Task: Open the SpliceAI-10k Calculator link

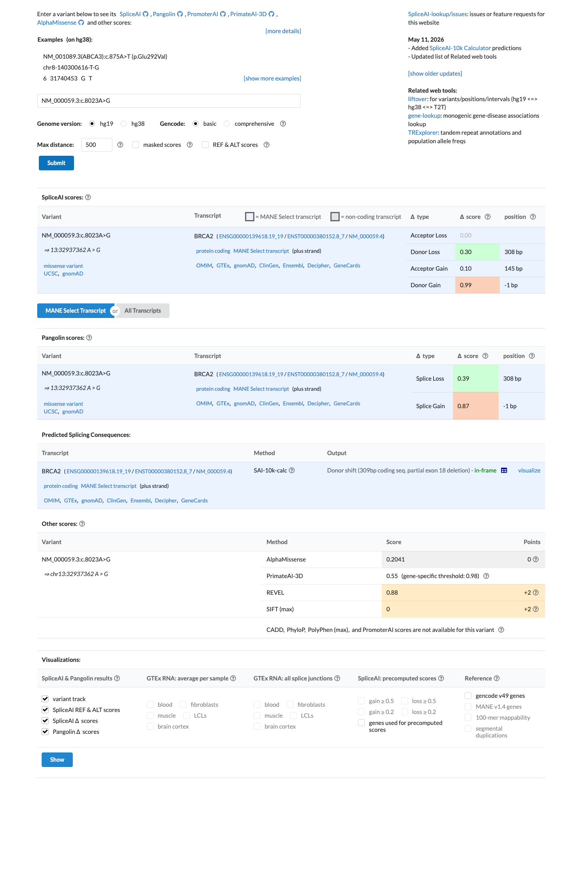Action: [460, 48]
